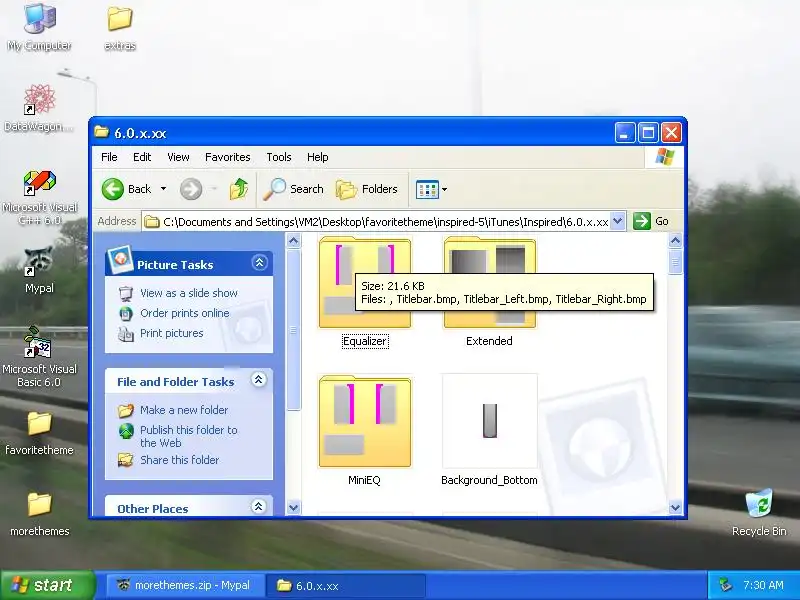Image resolution: width=800 pixels, height=600 pixels.
Task: Open the extras folder on desktop
Action: 120,26
